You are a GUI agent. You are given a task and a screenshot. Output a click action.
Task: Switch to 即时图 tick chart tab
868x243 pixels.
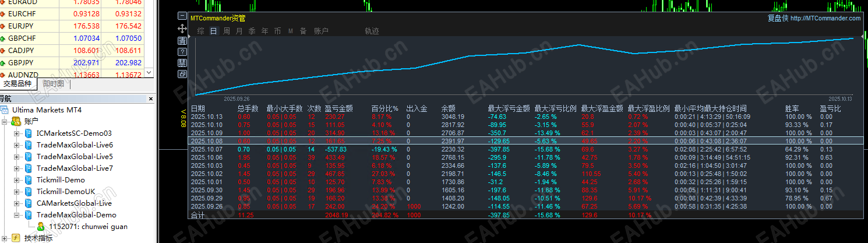tap(54, 84)
